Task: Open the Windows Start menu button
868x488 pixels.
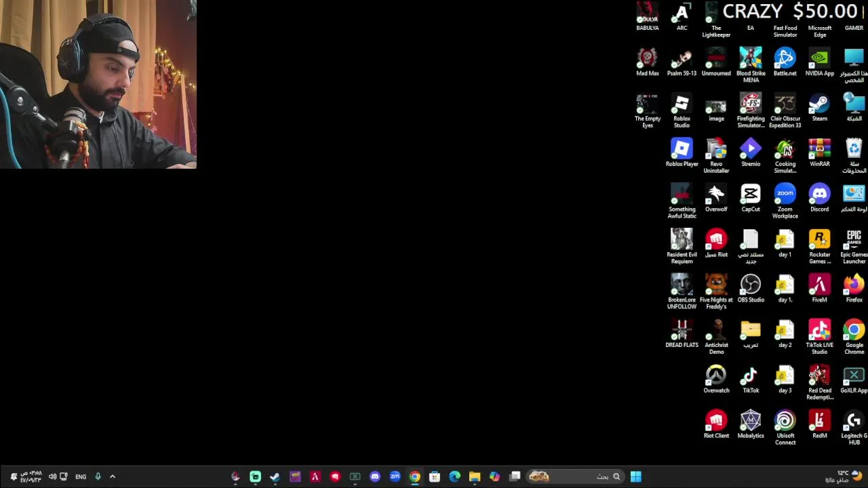Action: (635, 476)
